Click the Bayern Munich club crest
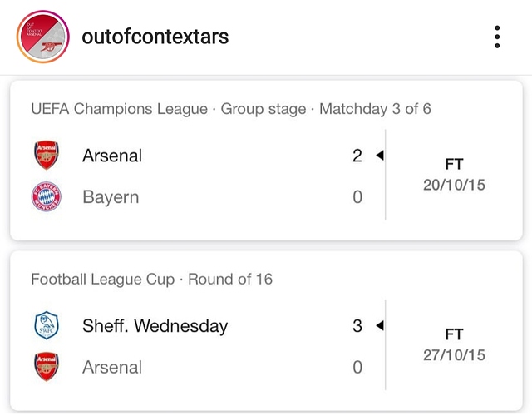532x416 pixels. point(47,197)
